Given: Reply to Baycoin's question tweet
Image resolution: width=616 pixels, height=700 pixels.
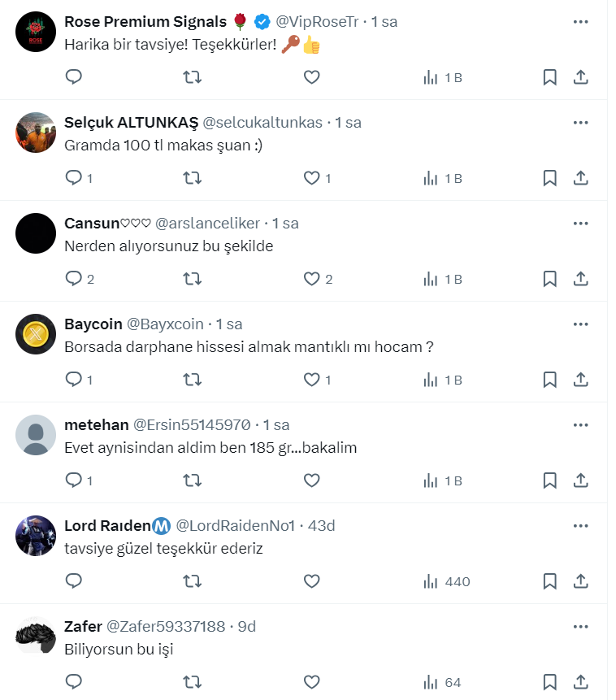Looking at the screenshot, I should click(74, 380).
